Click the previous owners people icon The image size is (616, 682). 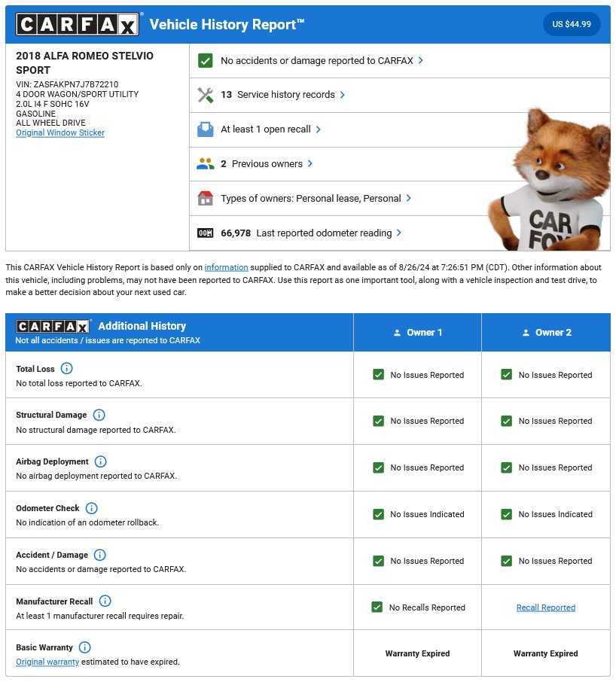[x=206, y=163]
